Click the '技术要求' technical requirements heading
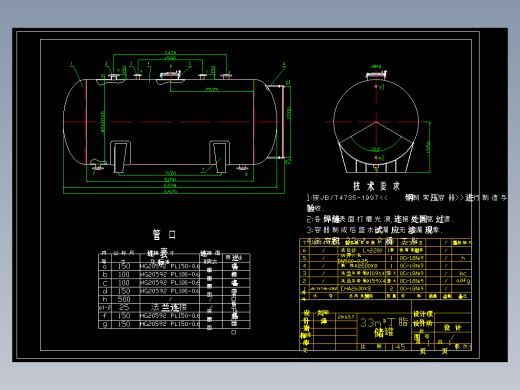 click(x=376, y=186)
